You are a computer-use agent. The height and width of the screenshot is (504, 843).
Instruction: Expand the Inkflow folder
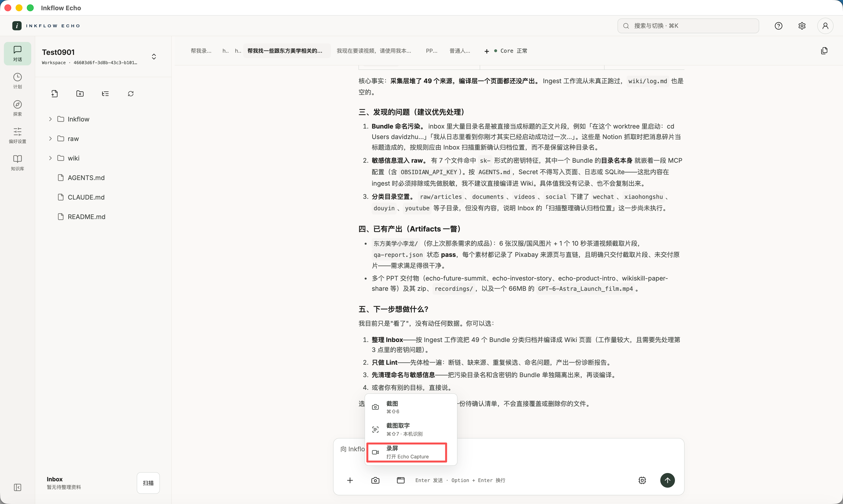[x=50, y=119]
